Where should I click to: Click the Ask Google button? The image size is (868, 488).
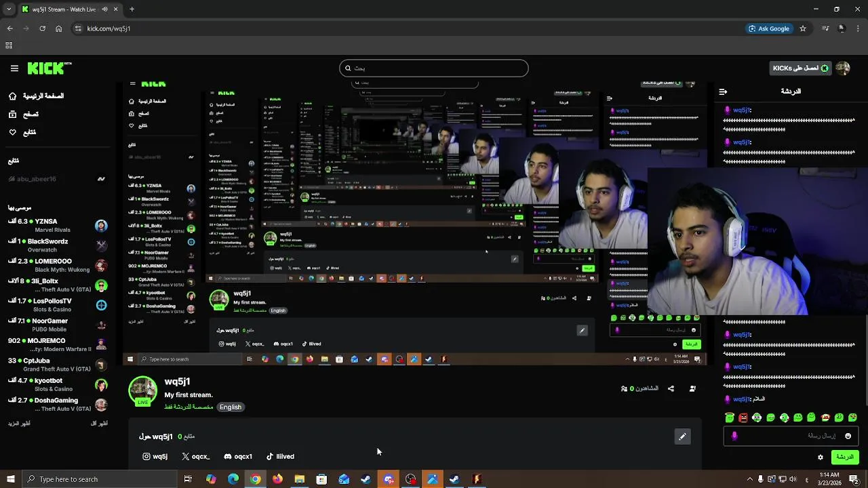tap(769, 28)
